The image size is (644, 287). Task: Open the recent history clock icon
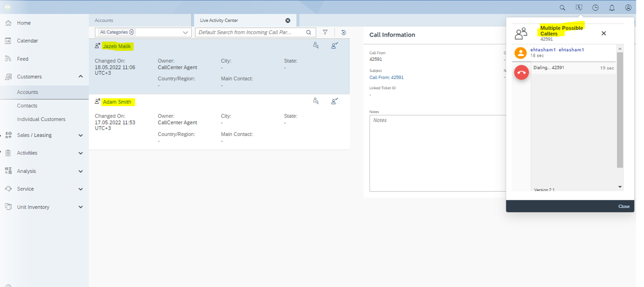(595, 8)
